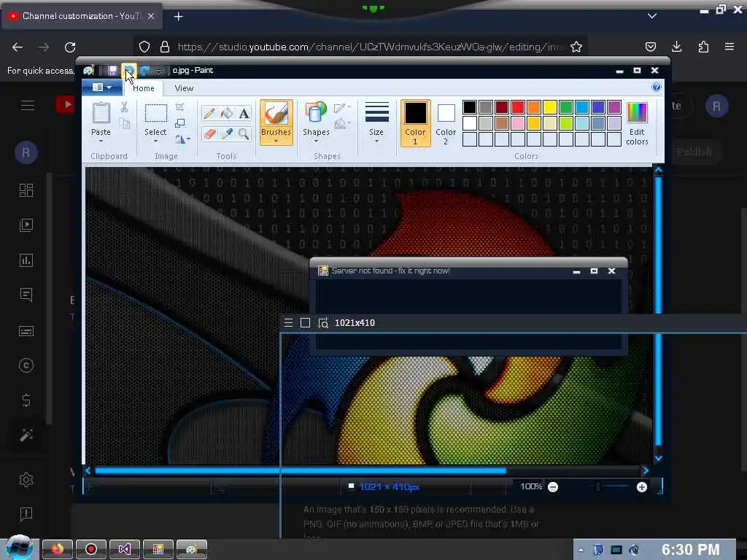Select the Eraser tool in Paint
The width and height of the screenshot is (747, 560).
pyautogui.click(x=209, y=134)
